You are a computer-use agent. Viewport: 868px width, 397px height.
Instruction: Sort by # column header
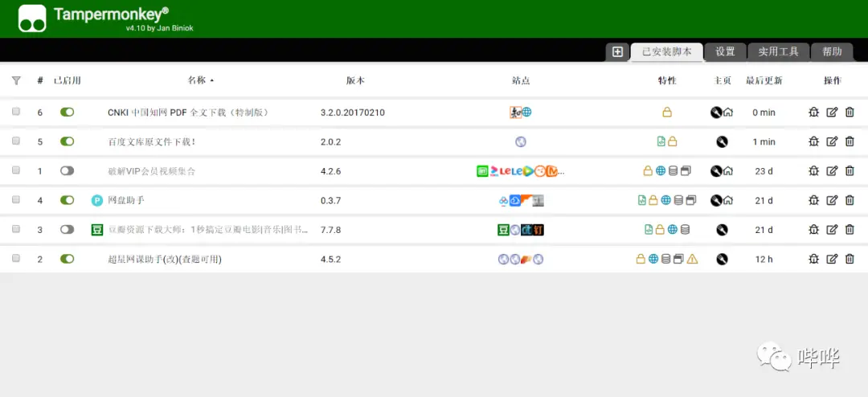coord(40,81)
